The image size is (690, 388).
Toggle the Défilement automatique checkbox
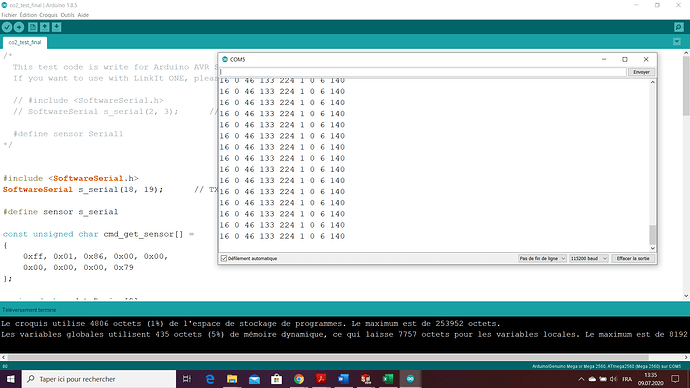pos(224,259)
